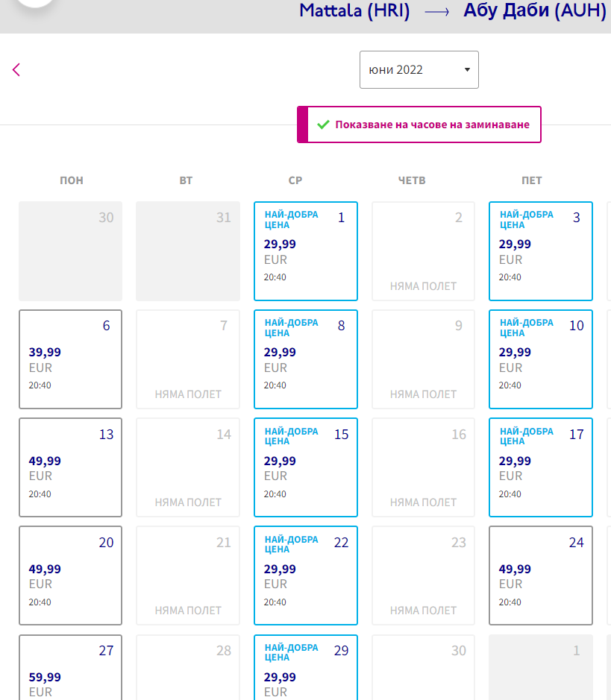Click the green checkmark icon
Image resolution: width=611 pixels, height=700 pixels.
pos(323,124)
